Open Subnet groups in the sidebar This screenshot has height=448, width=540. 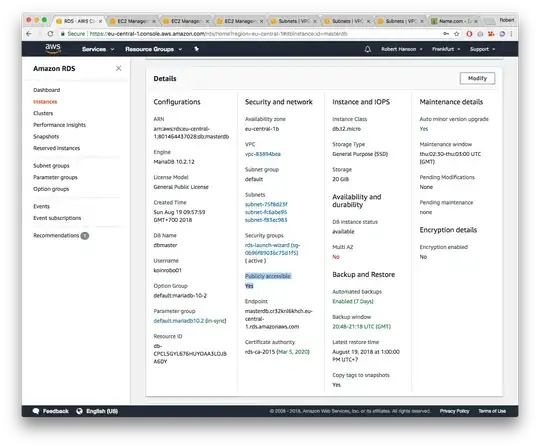51,166
